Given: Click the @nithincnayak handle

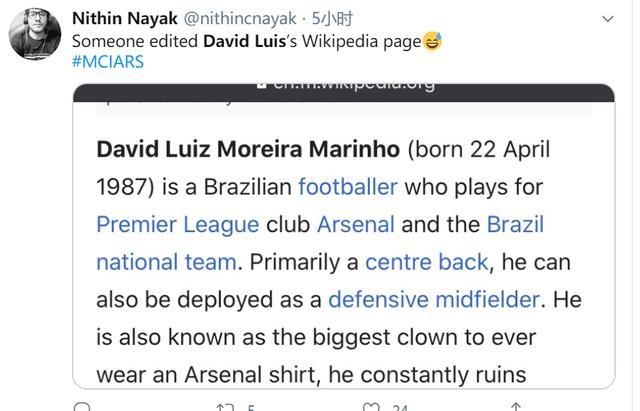Looking at the screenshot, I should pyautogui.click(x=242, y=19).
